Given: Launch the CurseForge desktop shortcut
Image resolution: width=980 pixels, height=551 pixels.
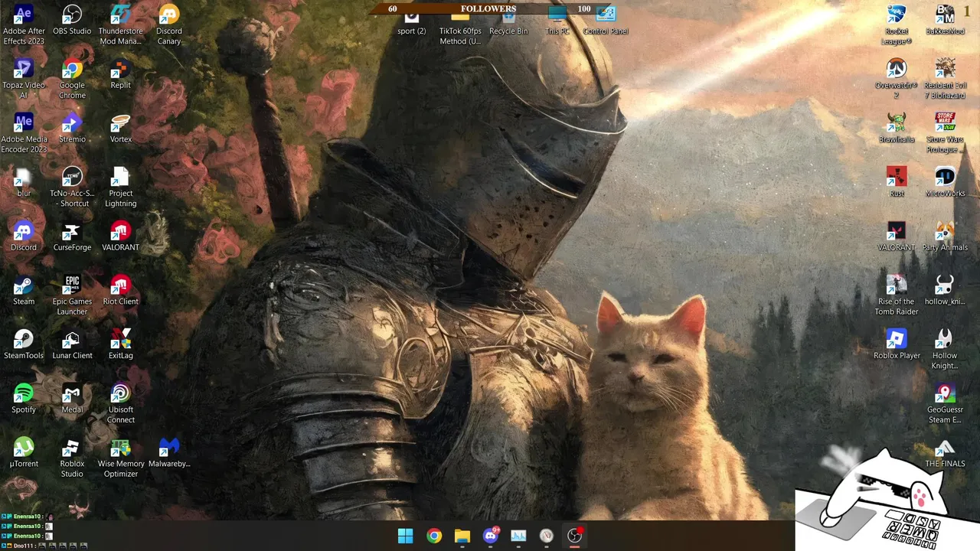Looking at the screenshot, I should [x=72, y=236].
